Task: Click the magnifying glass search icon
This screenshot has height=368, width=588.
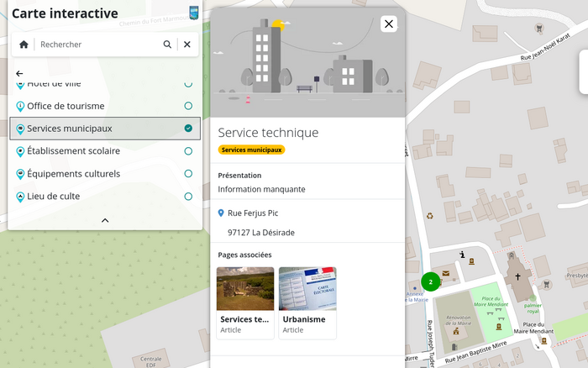Action: click(x=167, y=45)
